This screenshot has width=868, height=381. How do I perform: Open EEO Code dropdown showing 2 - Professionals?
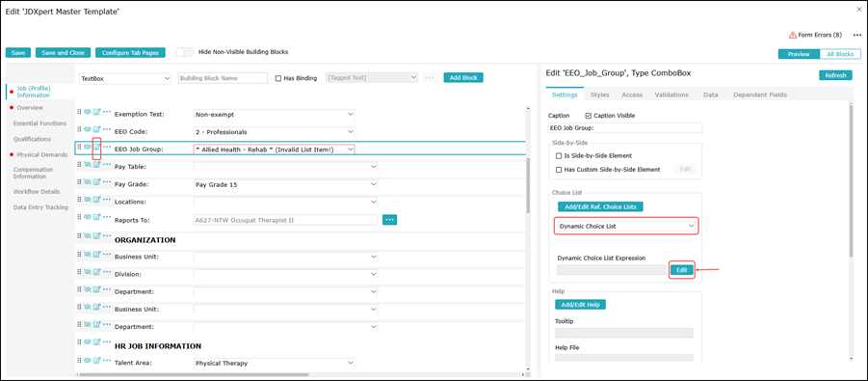tap(274, 132)
